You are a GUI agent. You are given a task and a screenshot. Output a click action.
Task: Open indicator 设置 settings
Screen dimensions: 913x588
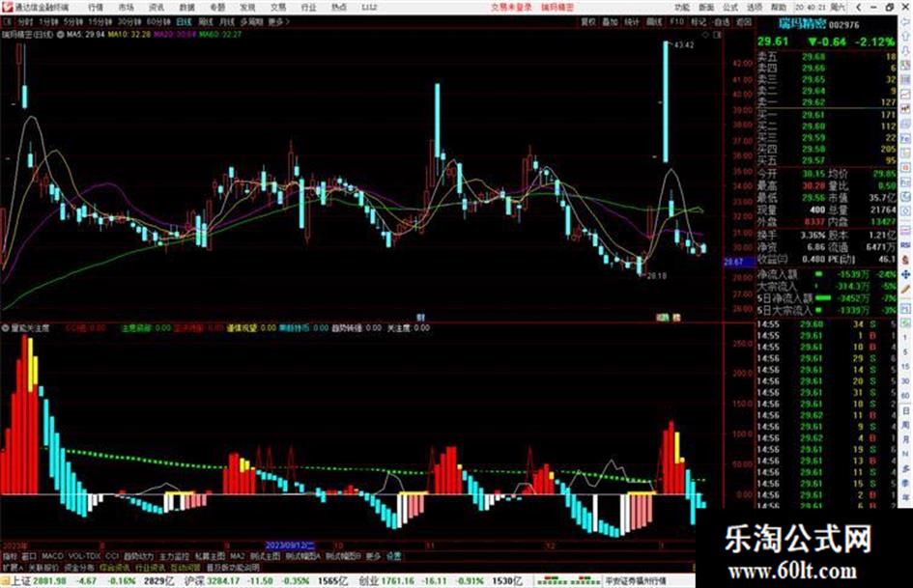click(x=393, y=556)
